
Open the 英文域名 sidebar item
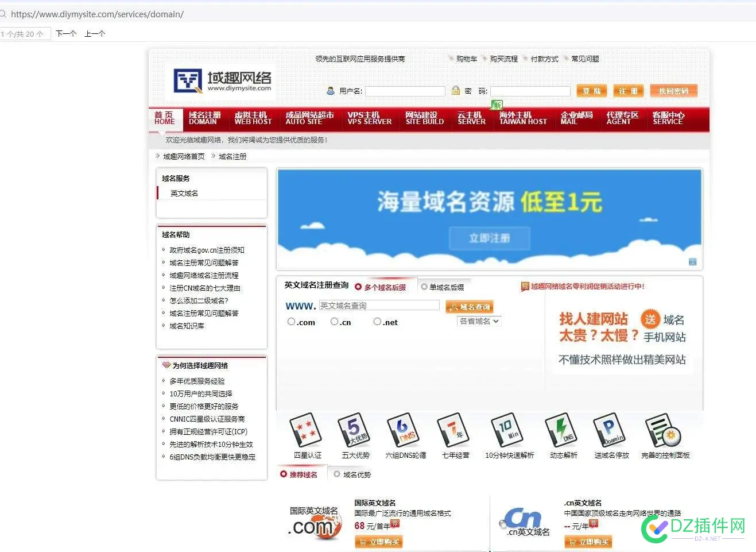click(x=184, y=193)
